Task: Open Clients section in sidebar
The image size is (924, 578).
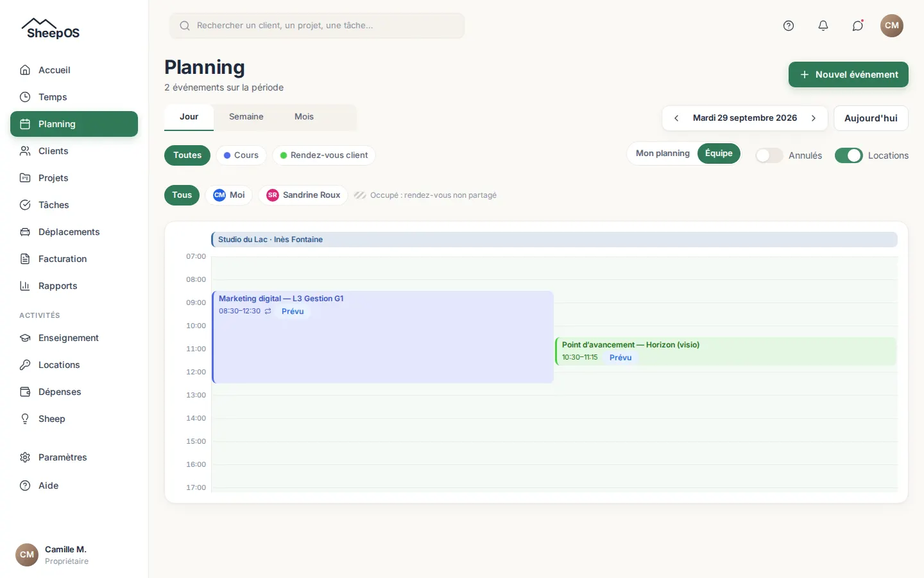Action: tap(74, 151)
